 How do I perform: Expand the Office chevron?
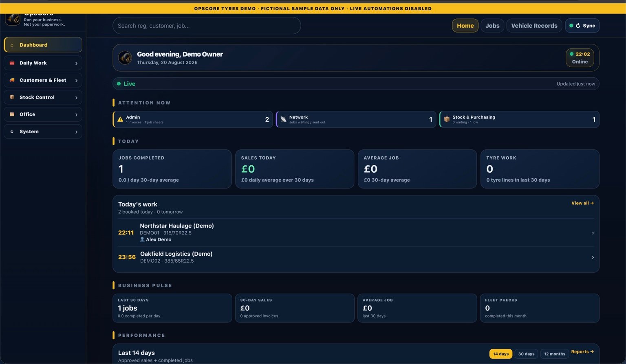coord(76,114)
